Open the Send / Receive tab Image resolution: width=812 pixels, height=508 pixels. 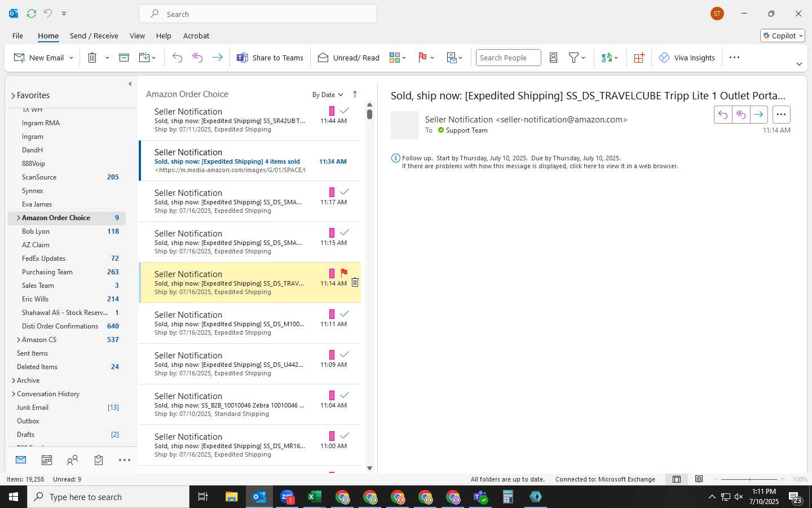coord(94,36)
